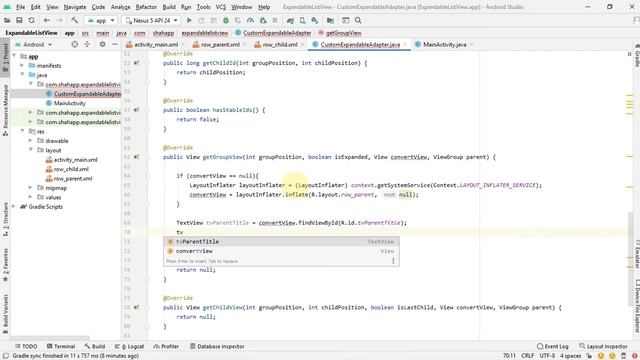The height and width of the screenshot is (360, 640).
Task: Open the Profiler gauge icon in toolbar
Action: point(250,20)
